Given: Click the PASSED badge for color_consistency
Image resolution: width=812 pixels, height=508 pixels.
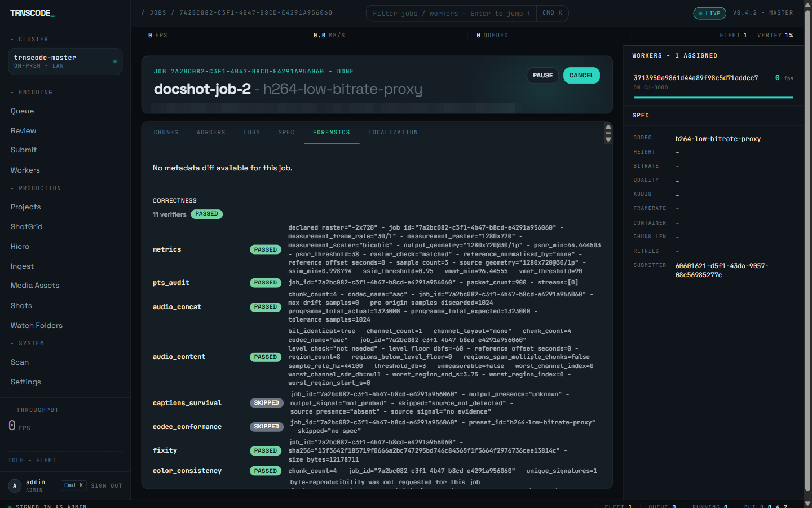Looking at the screenshot, I should coord(266,471).
